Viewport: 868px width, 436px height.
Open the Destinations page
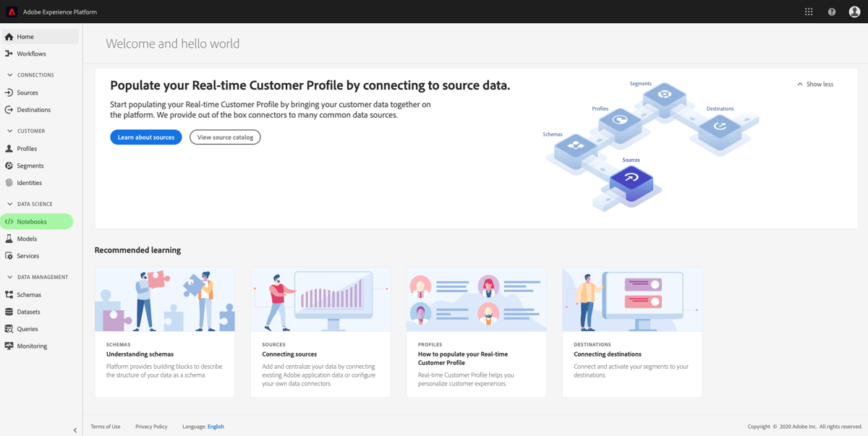pyautogui.click(x=33, y=108)
